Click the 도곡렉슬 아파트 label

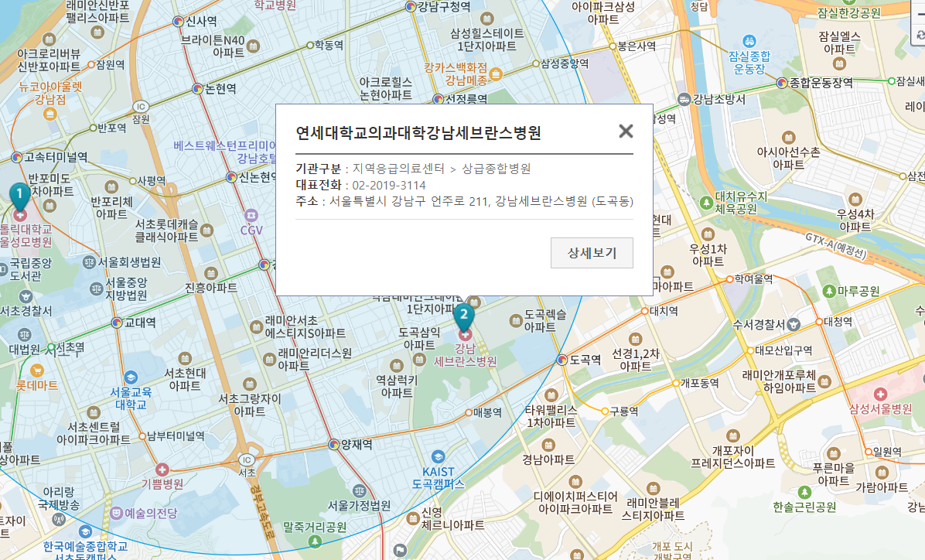[545, 321]
